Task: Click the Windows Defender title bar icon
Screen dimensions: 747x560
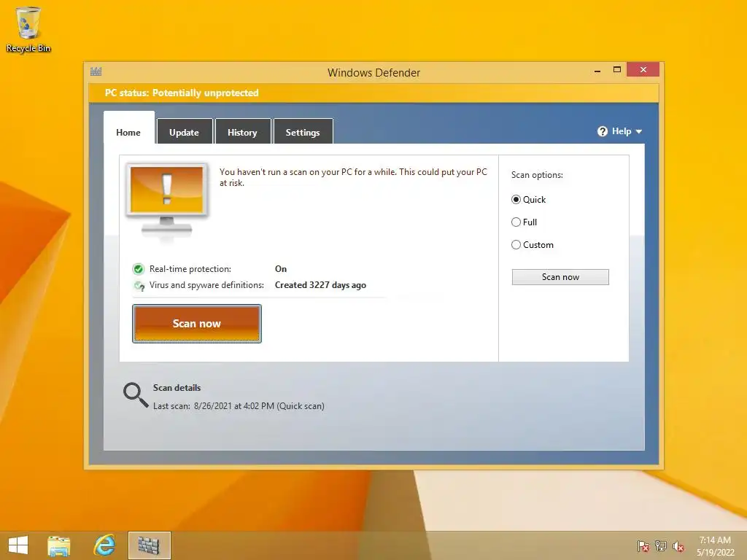Action: coord(96,72)
